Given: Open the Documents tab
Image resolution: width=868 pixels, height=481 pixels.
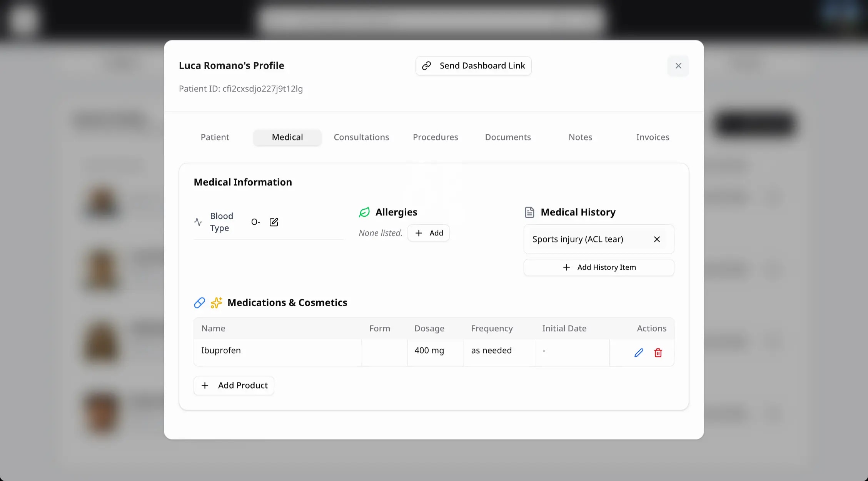Looking at the screenshot, I should click(507, 137).
